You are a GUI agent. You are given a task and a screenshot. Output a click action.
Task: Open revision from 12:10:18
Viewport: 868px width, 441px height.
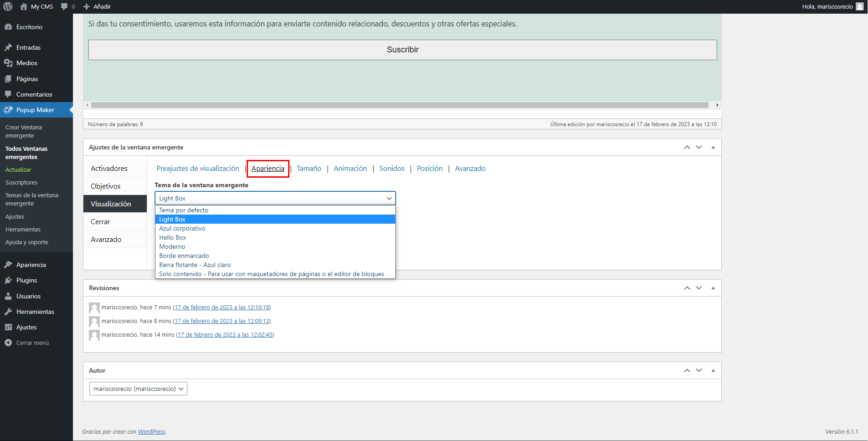click(x=222, y=308)
